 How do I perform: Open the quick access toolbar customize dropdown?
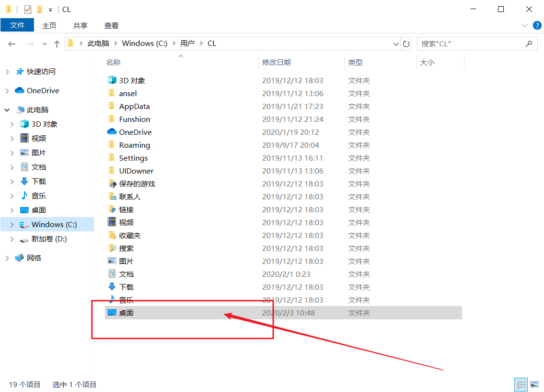point(50,9)
